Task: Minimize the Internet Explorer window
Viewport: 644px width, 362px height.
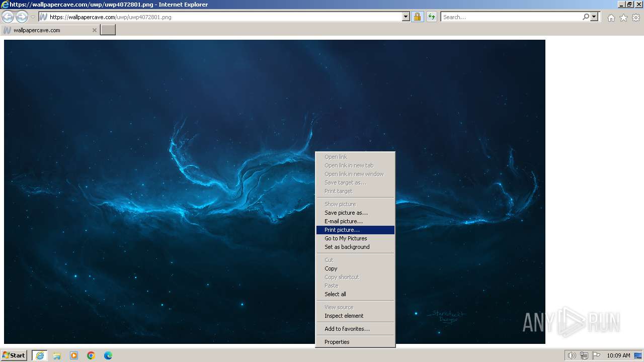Action: pos(621,5)
